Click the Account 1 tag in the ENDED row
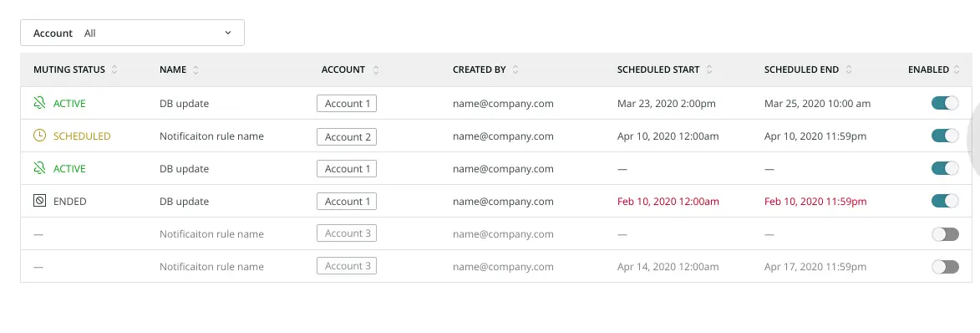This screenshot has height=333, width=980. point(347,201)
